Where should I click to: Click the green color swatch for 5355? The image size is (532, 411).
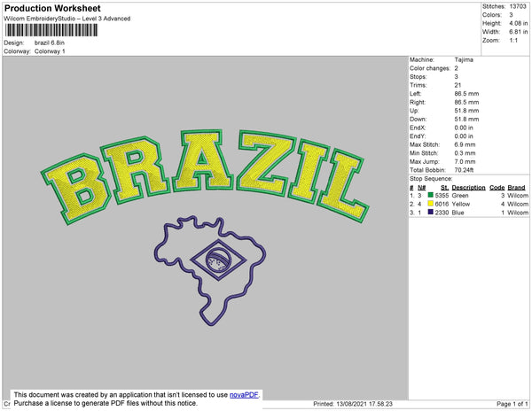coord(431,195)
